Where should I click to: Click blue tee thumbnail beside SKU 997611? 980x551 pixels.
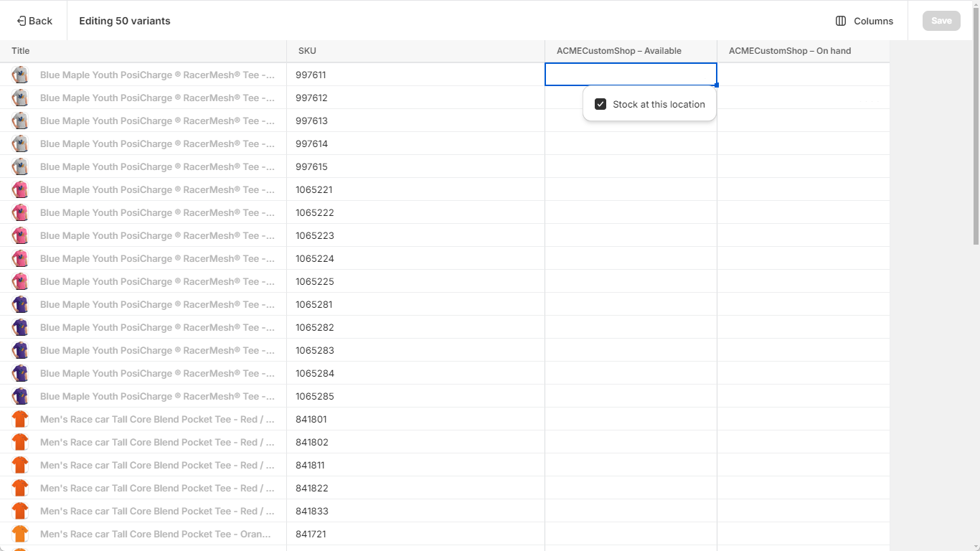pyautogui.click(x=20, y=74)
